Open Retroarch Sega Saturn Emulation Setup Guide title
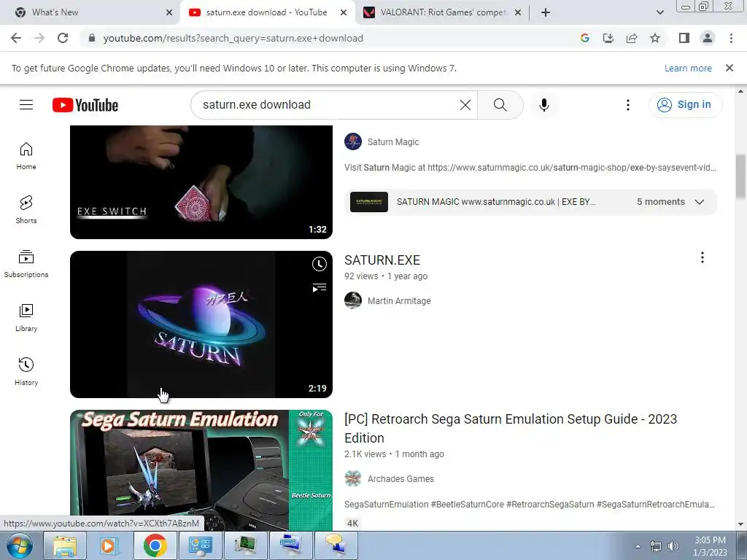Screen dimensions: 747x560 pyautogui.click(x=510, y=428)
